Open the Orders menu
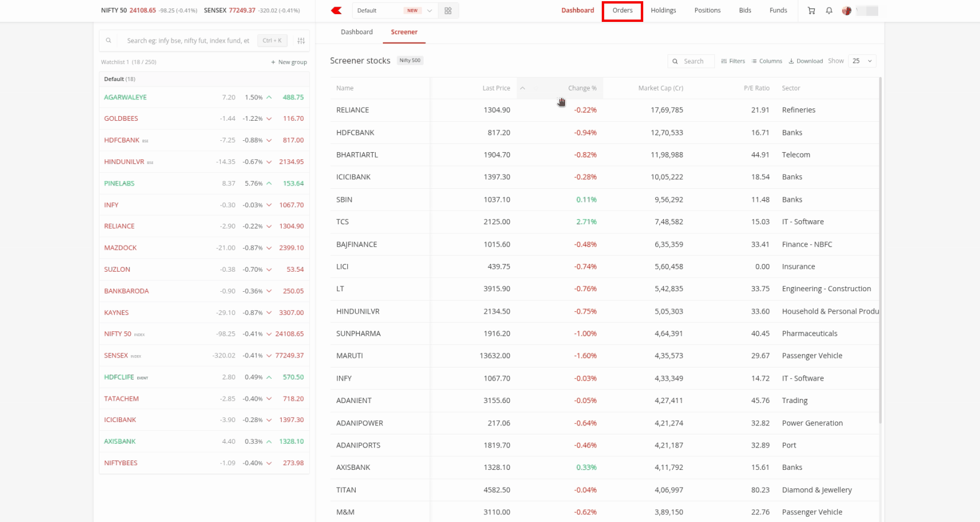The height and width of the screenshot is (522, 980). (623, 11)
